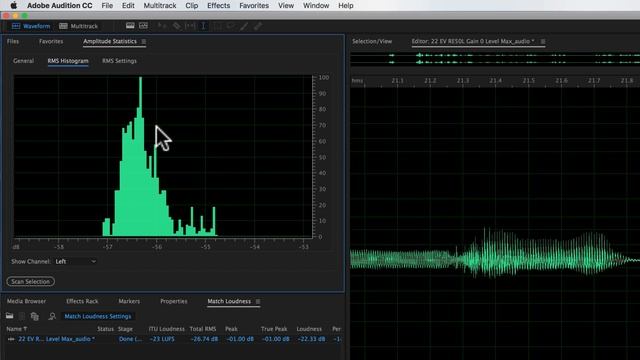Show the Spectral Pitch Display
The height and width of the screenshot is (360, 640).
coord(143,26)
